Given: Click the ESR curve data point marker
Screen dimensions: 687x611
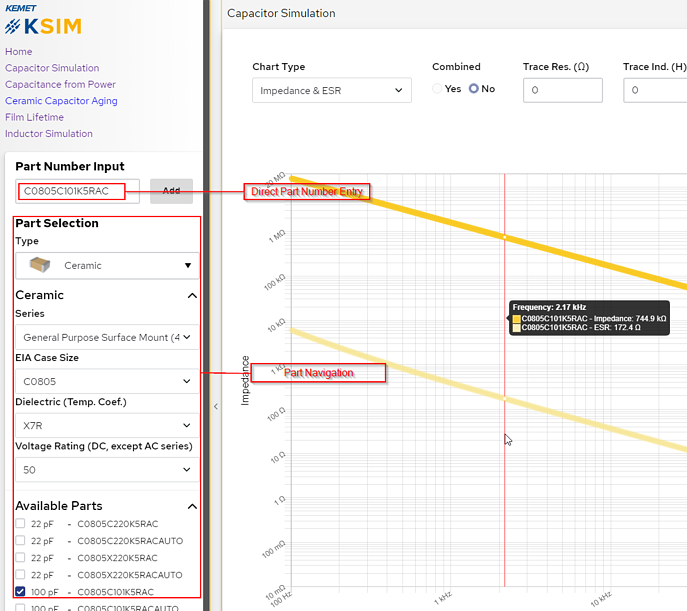Looking at the screenshot, I should click(505, 399).
